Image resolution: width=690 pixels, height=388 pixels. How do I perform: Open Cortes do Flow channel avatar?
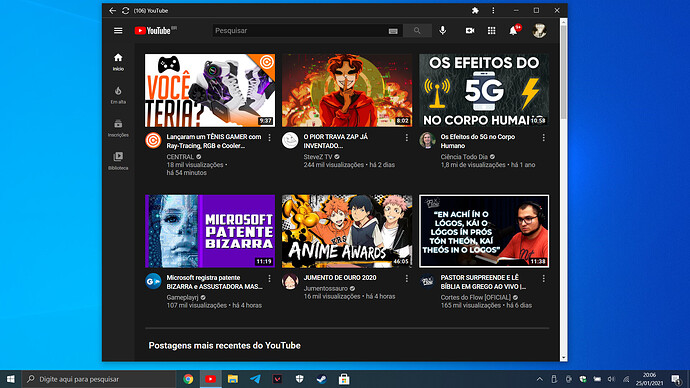click(427, 281)
